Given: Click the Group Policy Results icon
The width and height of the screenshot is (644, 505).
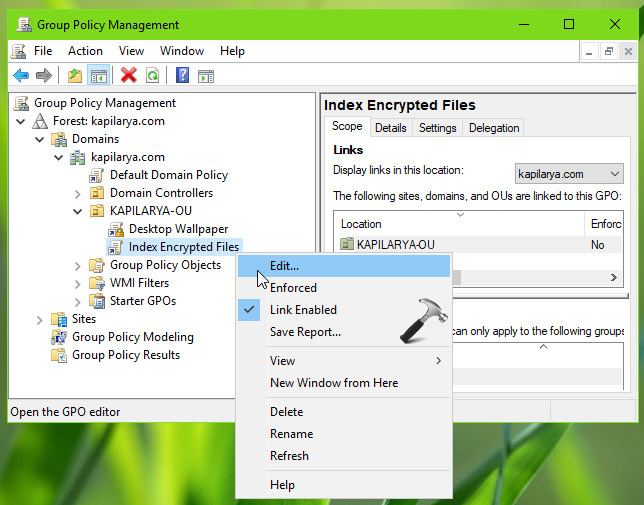Looking at the screenshot, I should click(59, 355).
